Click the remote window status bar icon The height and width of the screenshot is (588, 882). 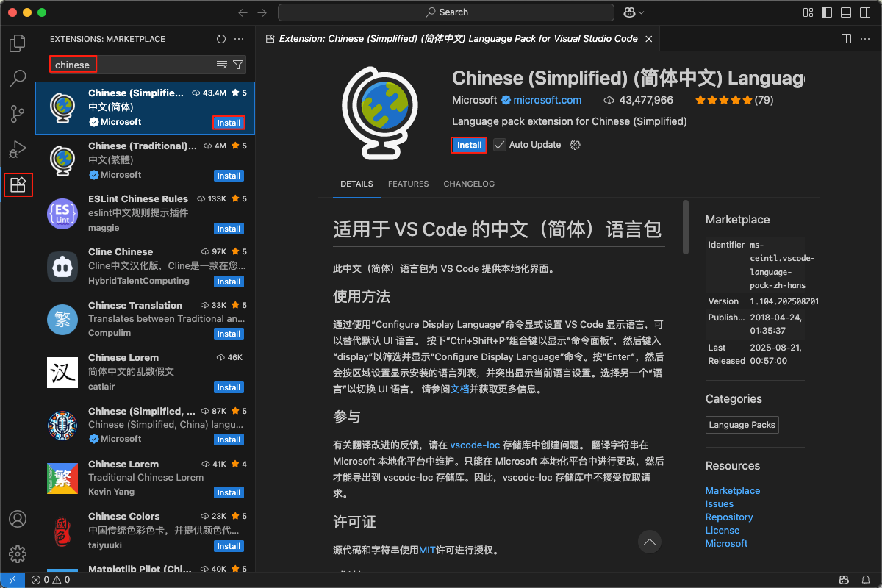pos(12,580)
